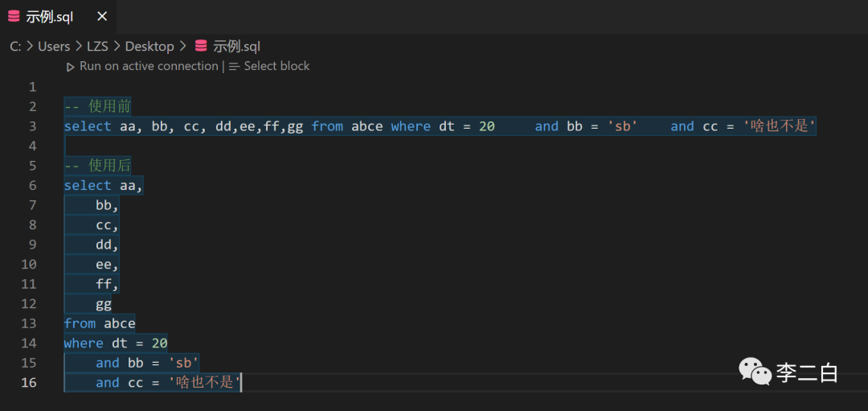Image resolution: width=868 pixels, height=411 pixels.
Task: Click line number 1 in the gutter
Action: pos(32,87)
